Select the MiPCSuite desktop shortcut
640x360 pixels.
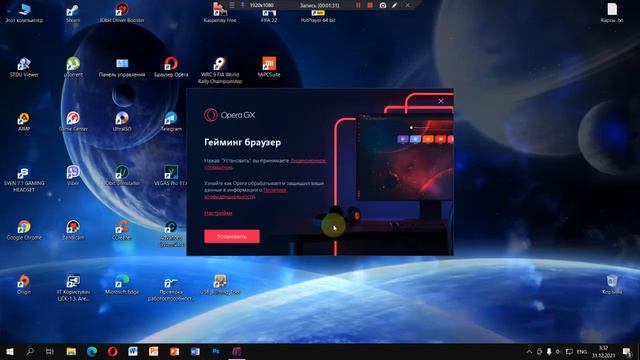269,67
